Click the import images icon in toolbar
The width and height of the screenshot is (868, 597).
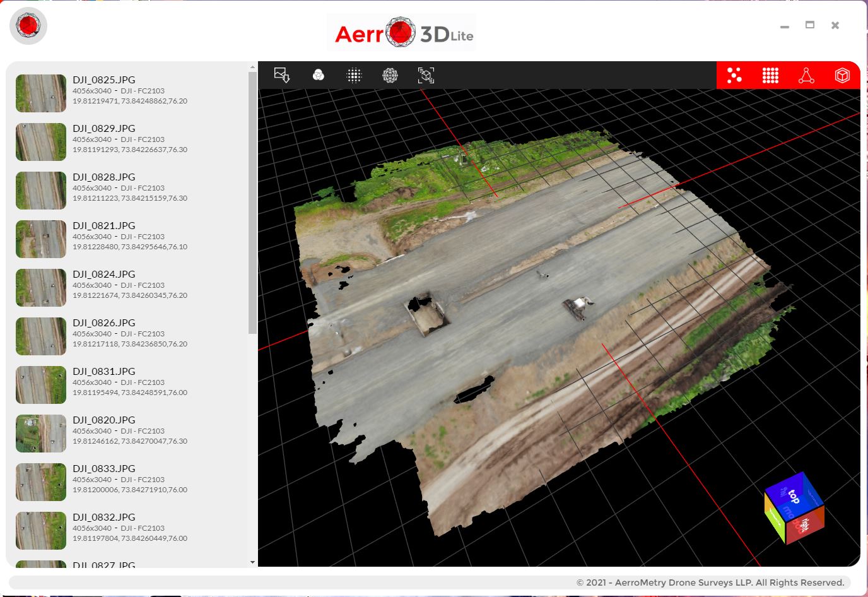[x=282, y=76]
